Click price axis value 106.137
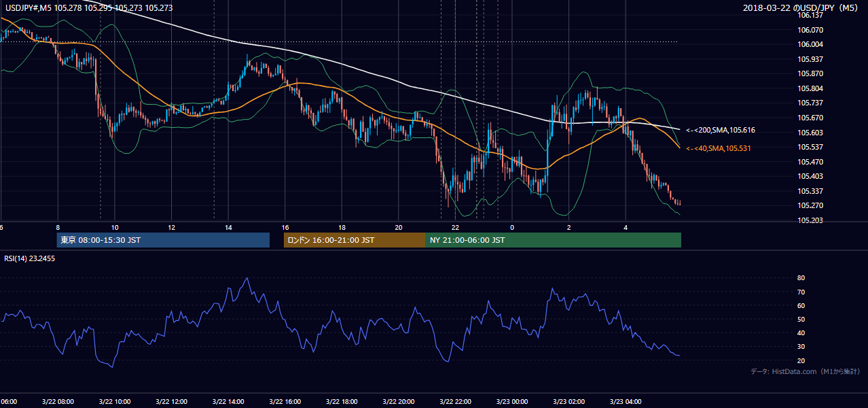 [810, 16]
